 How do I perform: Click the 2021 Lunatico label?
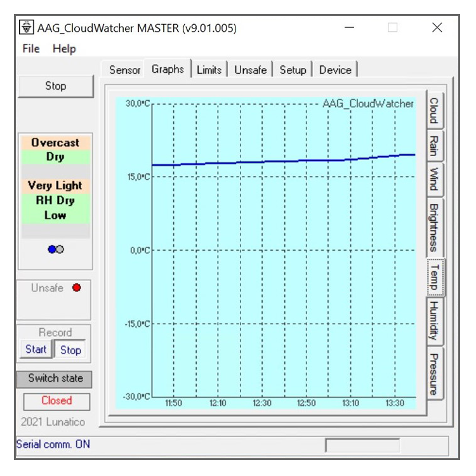(x=53, y=422)
